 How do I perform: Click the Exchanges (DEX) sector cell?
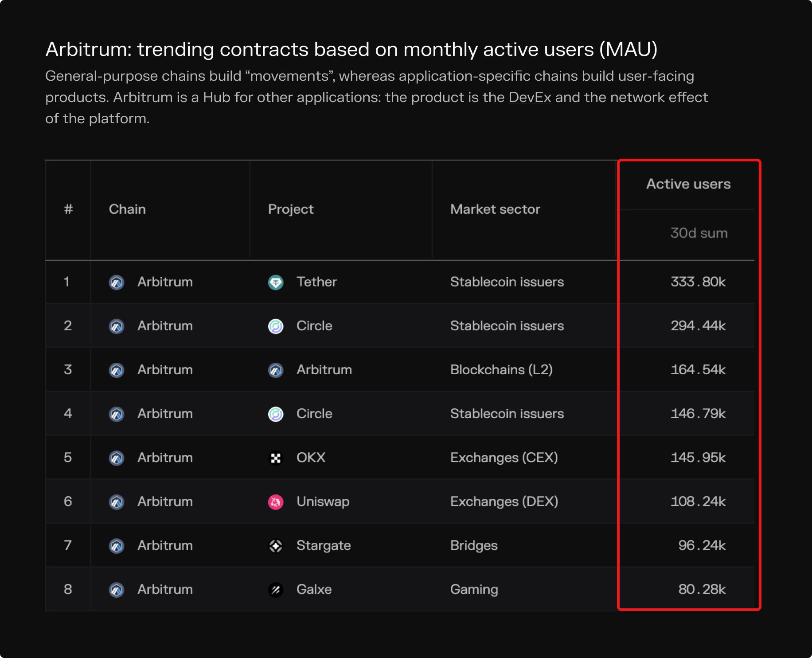[x=504, y=501]
